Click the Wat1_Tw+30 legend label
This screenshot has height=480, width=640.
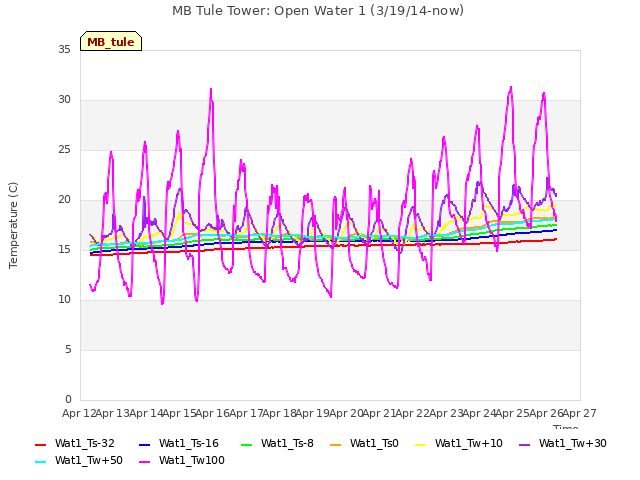pyautogui.click(x=573, y=444)
